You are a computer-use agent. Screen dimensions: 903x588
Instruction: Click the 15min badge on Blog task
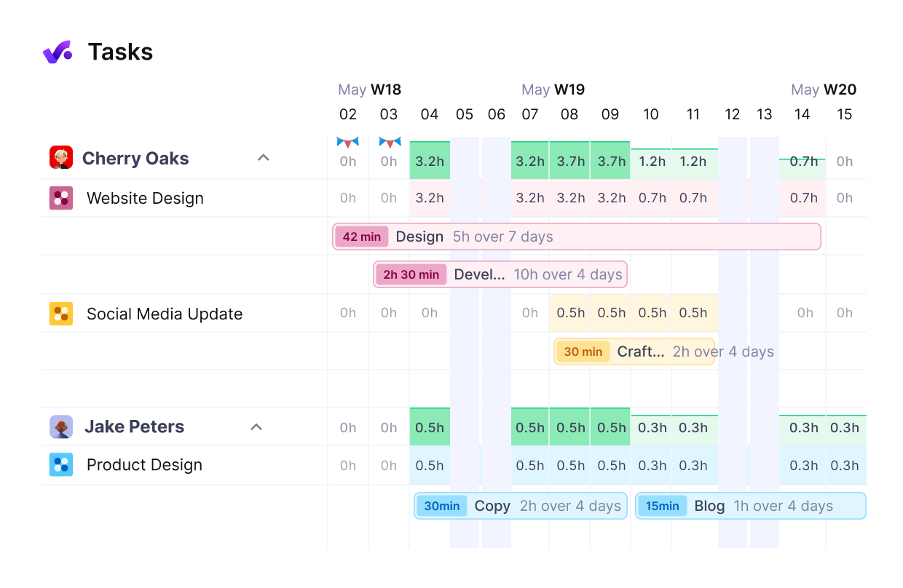(x=663, y=506)
